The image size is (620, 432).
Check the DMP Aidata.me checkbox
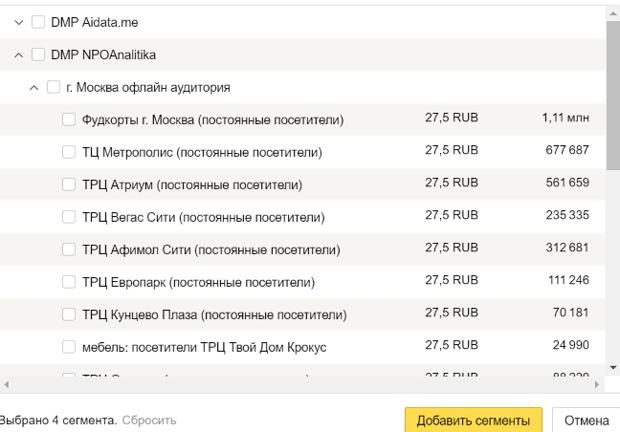coord(38,22)
